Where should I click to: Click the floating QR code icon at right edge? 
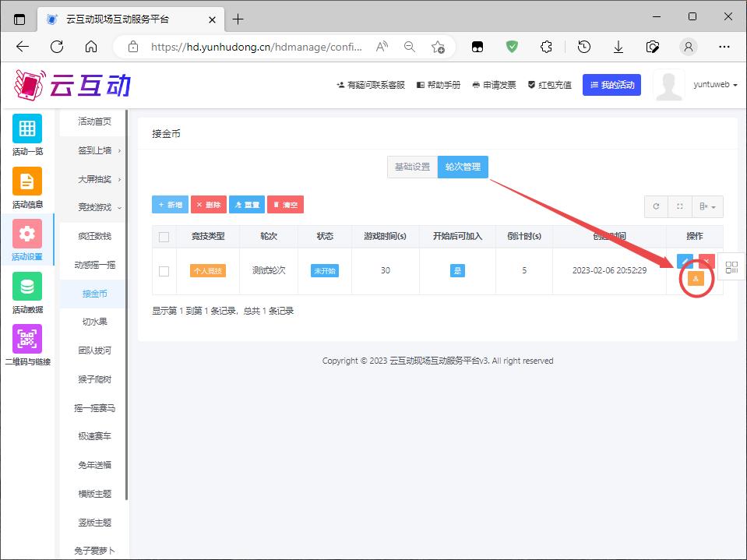[731, 267]
